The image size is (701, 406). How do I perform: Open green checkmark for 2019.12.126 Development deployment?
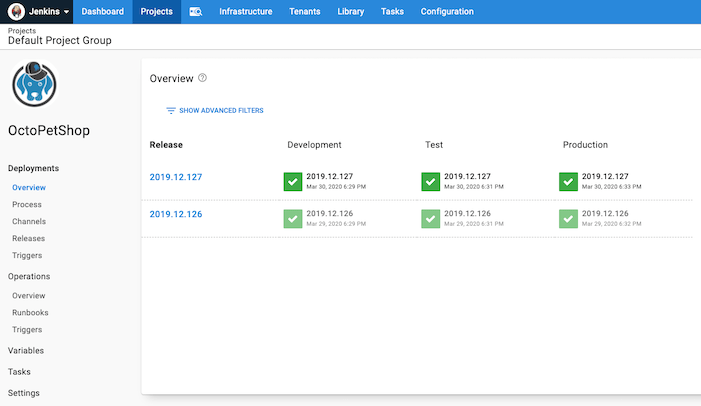(293, 219)
